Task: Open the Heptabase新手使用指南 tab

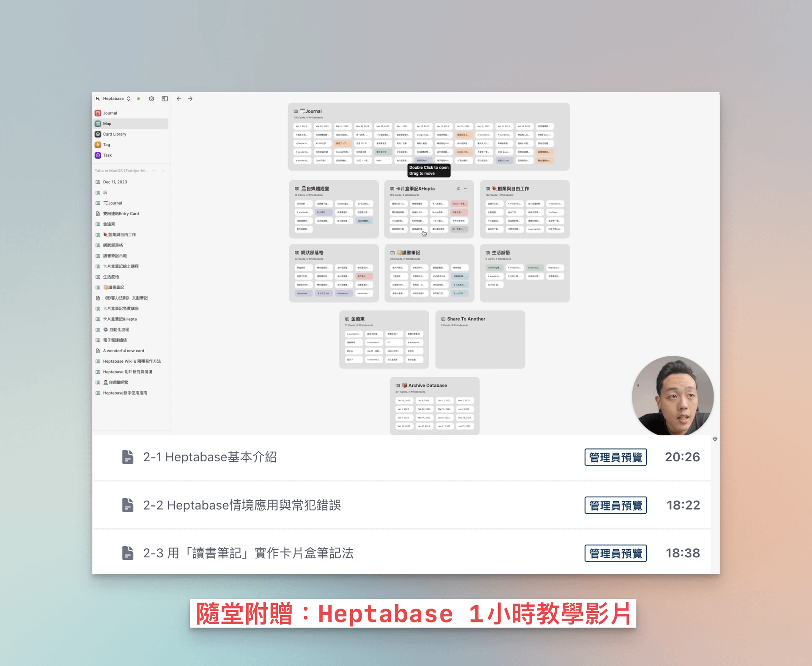Action: click(125, 393)
